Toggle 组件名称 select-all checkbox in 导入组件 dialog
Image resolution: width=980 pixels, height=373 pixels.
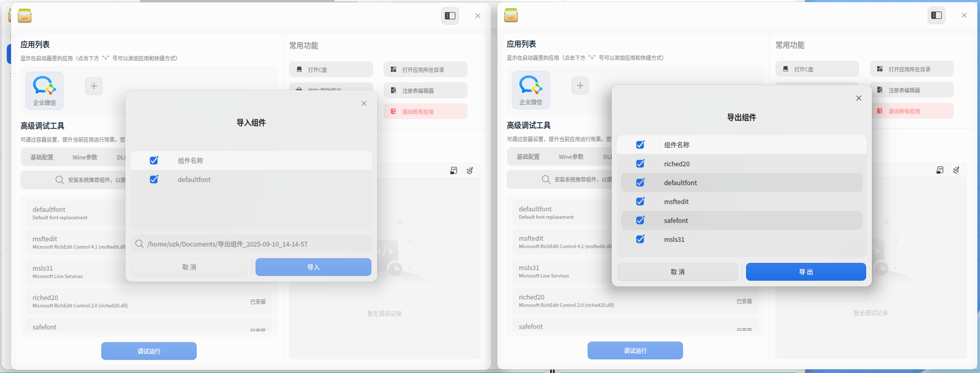click(154, 161)
